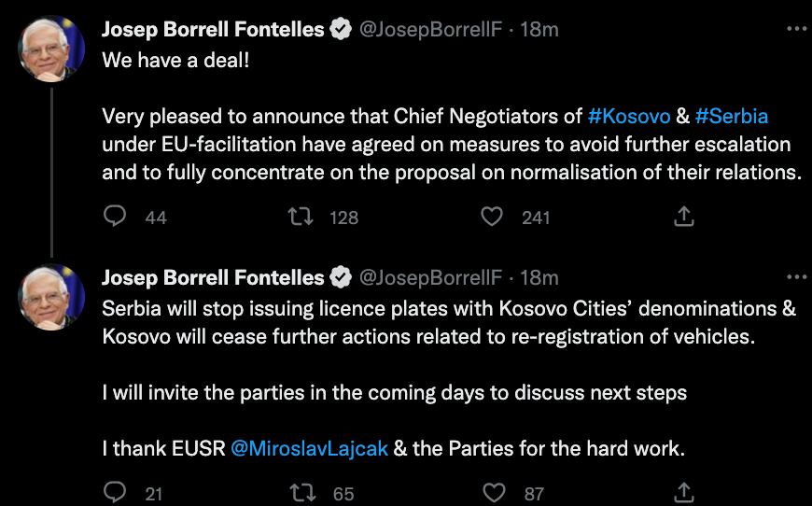Open Josep Borrell Fontelles name in second tweet
812x506 pixels.
coord(213,277)
